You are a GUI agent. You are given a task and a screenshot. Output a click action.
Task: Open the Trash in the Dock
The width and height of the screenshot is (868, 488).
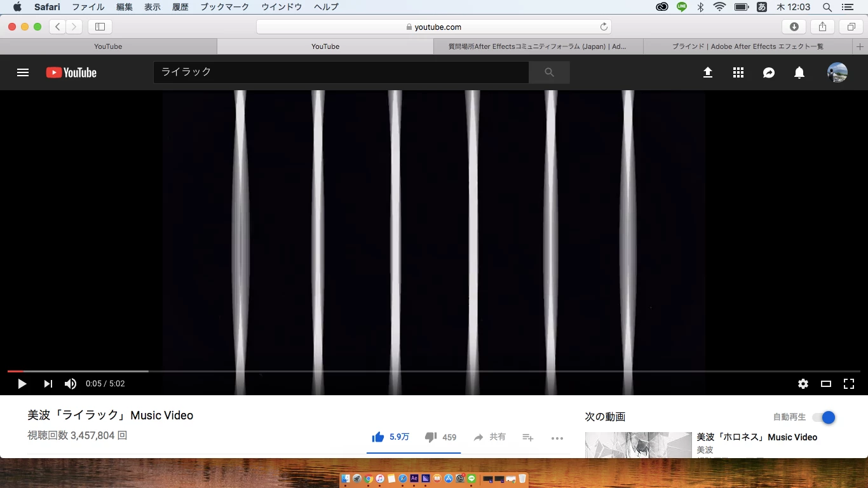(x=522, y=478)
